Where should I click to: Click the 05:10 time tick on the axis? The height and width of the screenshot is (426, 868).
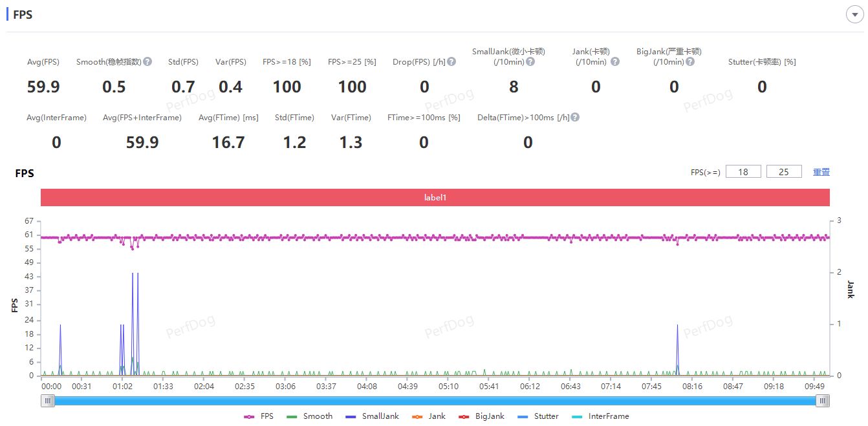(x=448, y=387)
